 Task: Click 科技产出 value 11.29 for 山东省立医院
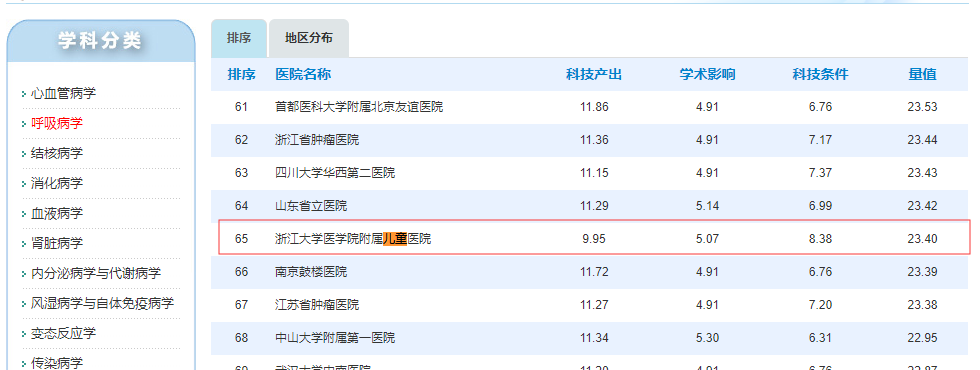(x=594, y=206)
